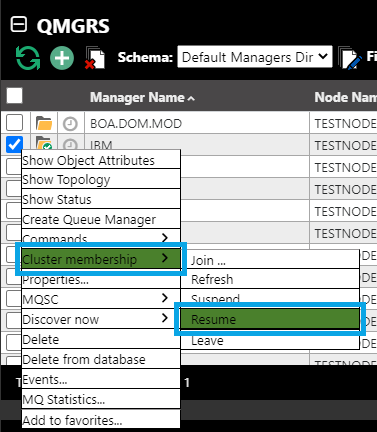377x432 pixels.
Task: Check the BOA.DOM.MOD row checkbox
Action: (x=14, y=123)
